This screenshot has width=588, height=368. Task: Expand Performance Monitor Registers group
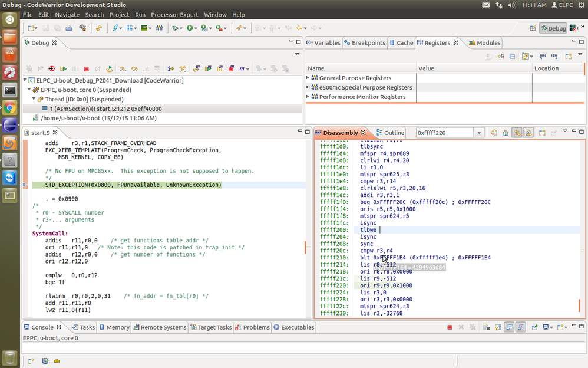point(308,97)
